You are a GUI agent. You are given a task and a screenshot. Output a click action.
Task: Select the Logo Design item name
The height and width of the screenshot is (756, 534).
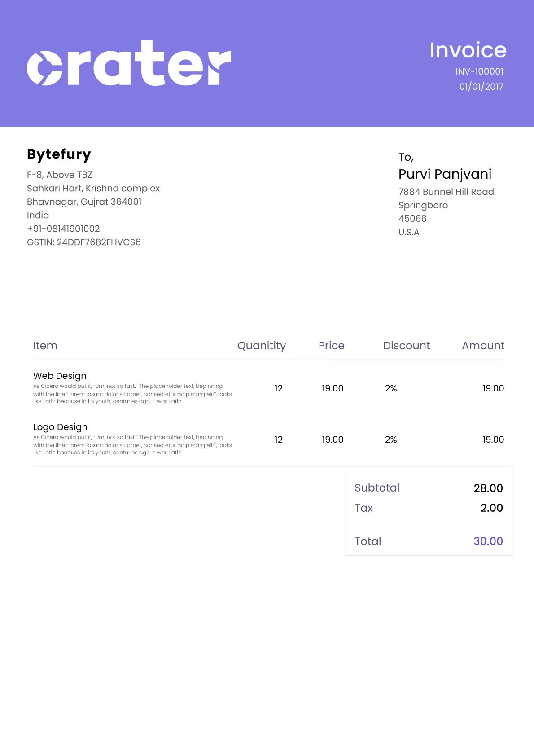[60, 427]
